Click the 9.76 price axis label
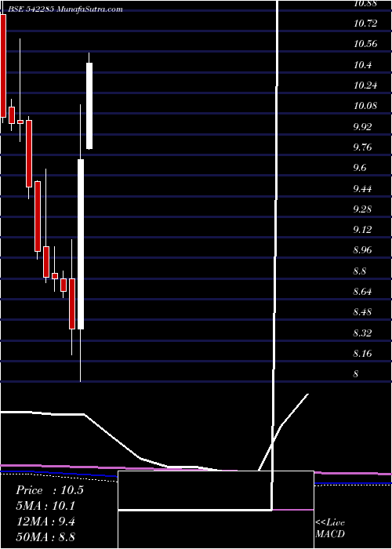Screen dimensions: 392x549 pyautogui.click(x=362, y=147)
